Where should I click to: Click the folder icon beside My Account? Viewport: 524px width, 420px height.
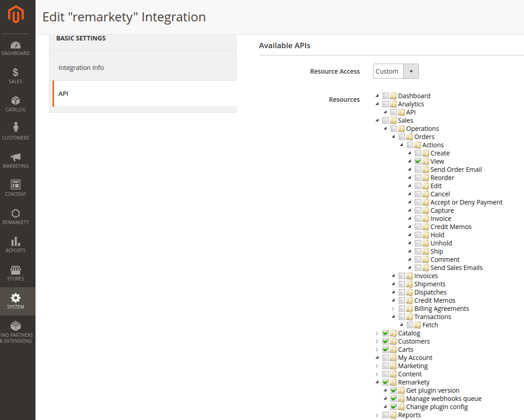393,358
